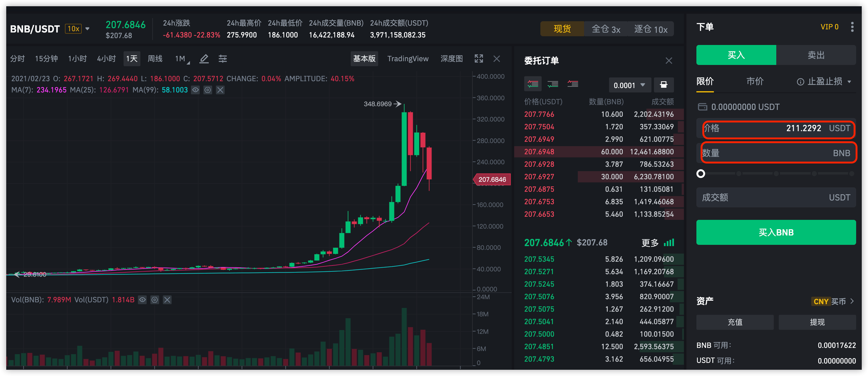Click the amount percentage slider handle
Screen dimensions: 868x376
701,174
